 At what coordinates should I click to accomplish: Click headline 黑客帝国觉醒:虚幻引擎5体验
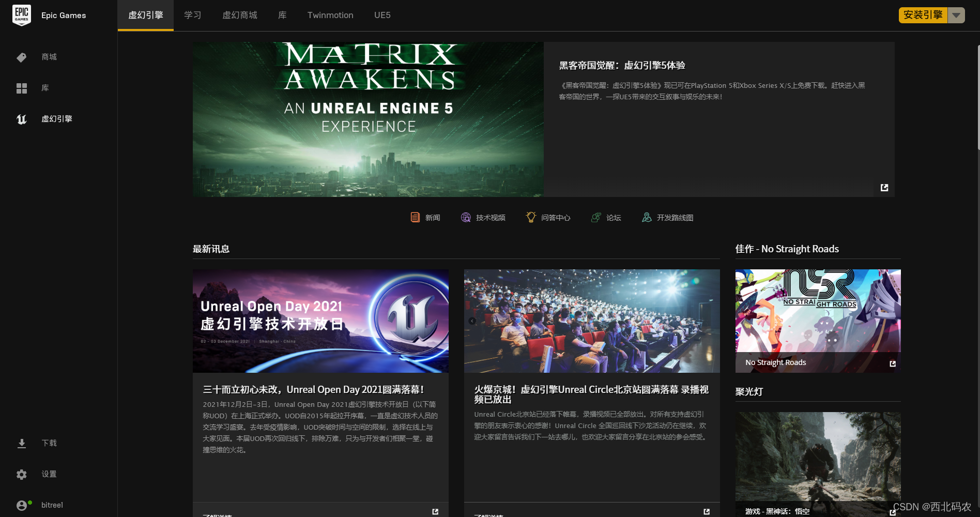tap(622, 66)
